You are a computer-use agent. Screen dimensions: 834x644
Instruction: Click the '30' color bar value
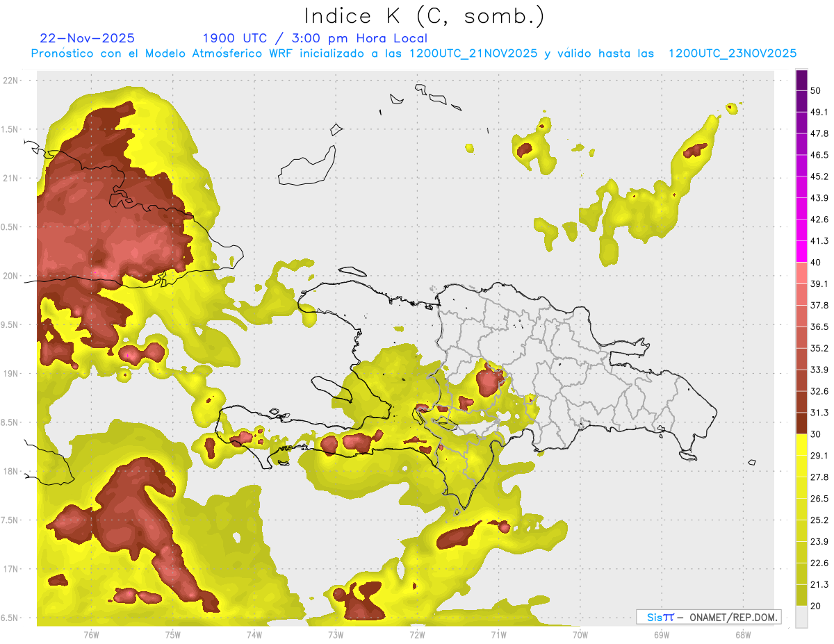coord(817,434)
